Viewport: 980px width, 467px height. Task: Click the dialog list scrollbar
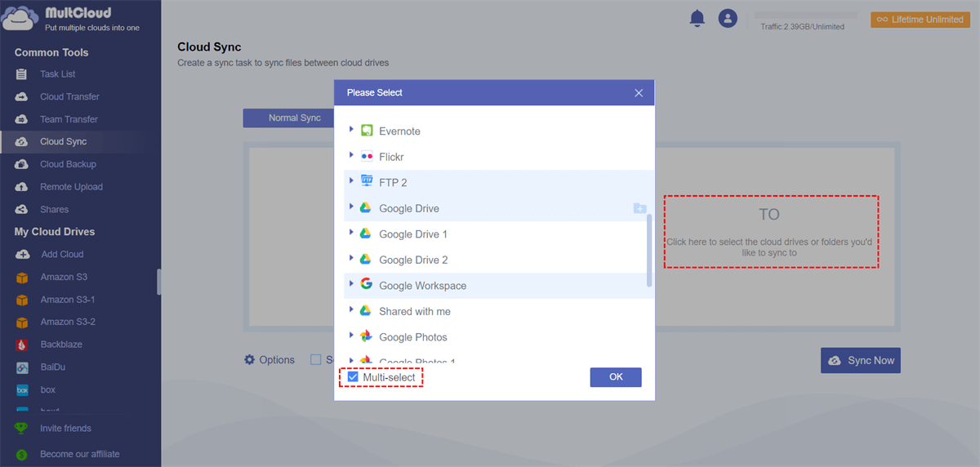[x=649, y=250]
